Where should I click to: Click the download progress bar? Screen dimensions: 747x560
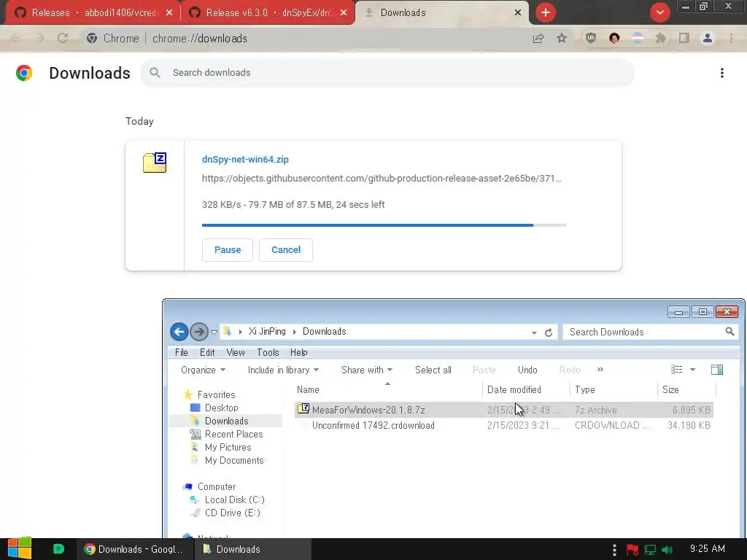click(384, 225)
